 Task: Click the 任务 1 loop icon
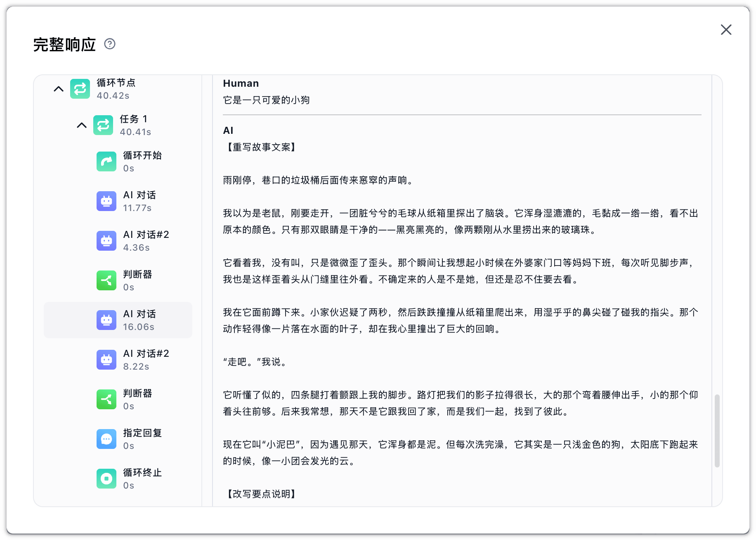(103, 125)
